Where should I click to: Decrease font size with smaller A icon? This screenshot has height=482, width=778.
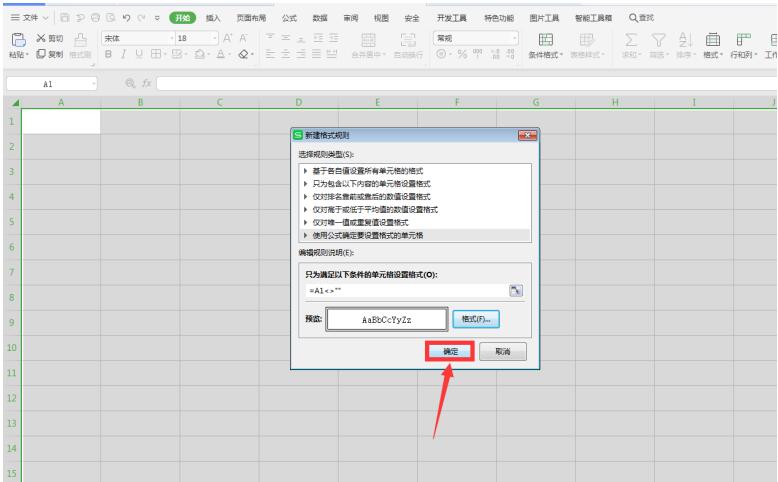coord(243,38)
